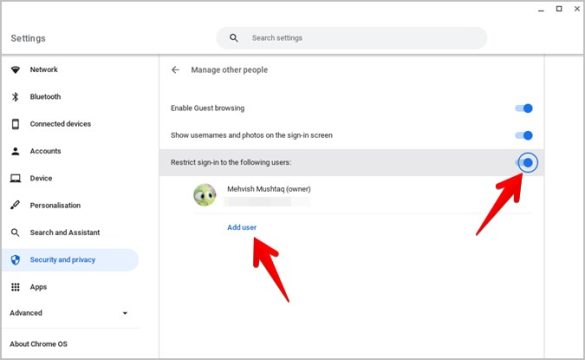Click Mehvish Mushtaq avatar thumbnail

(x=205, y=195)
